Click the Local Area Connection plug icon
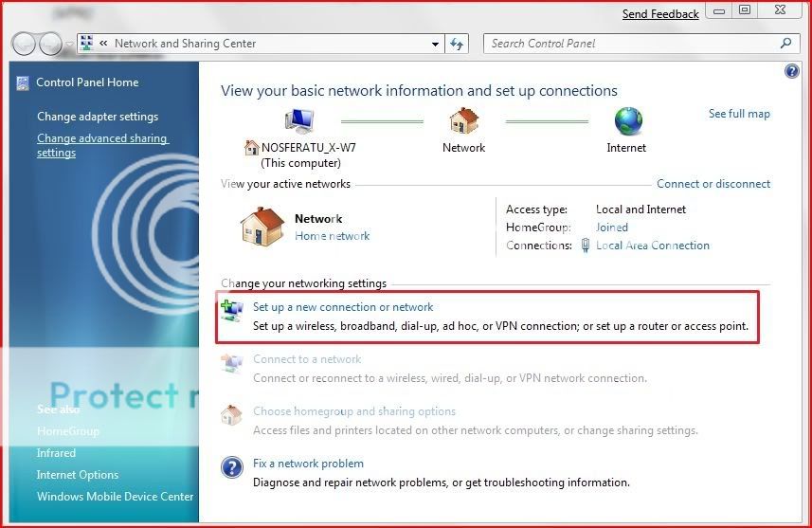The image size is (812, 528). tap(586, 246)
